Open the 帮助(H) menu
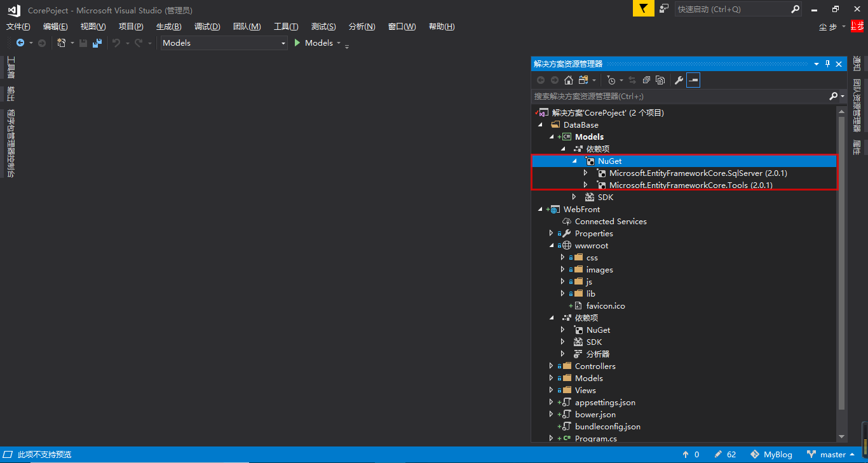The image size is (868, 463). tap(442, 27)
